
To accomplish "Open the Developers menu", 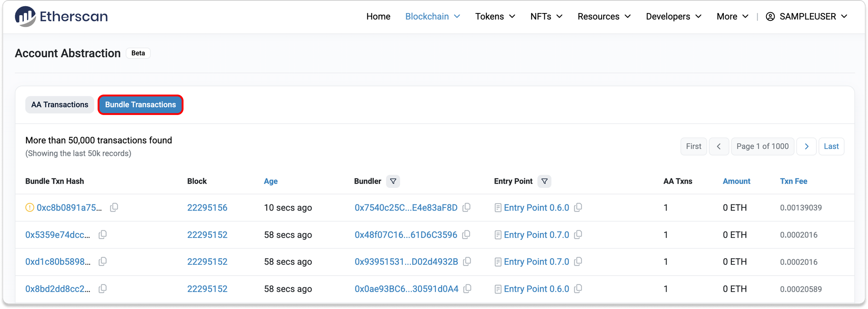I will click(x=673, y=16).
